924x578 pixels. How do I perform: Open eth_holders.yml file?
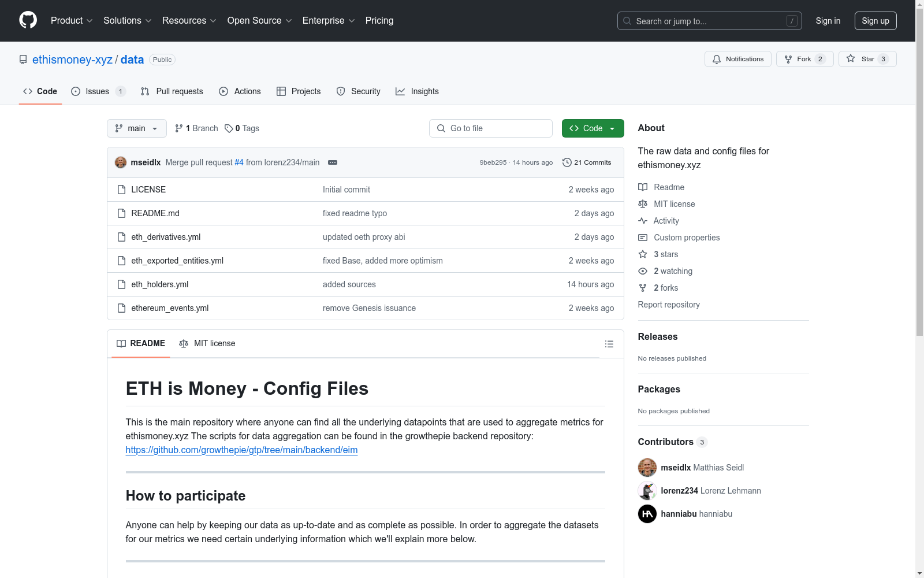[160, 284]
